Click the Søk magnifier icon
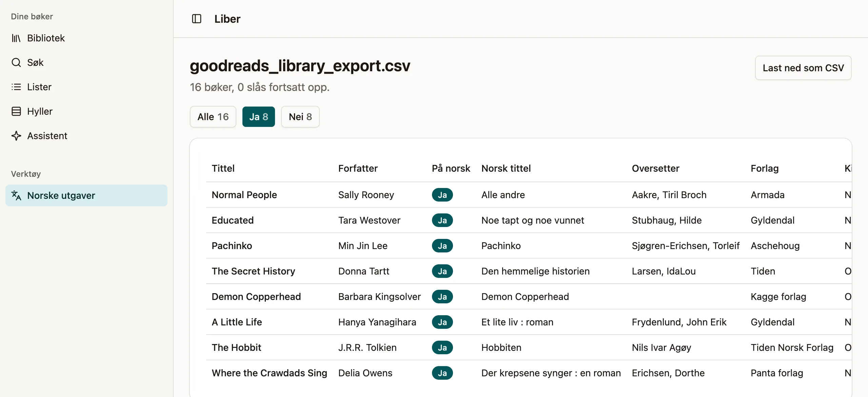The image size is (868, 397). point(16,62)
